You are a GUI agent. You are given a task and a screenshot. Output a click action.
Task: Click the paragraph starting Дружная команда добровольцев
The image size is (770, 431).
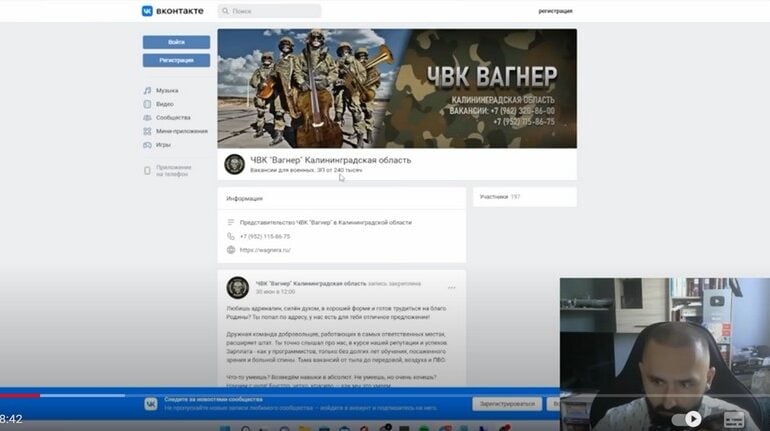tap(337, 347)
